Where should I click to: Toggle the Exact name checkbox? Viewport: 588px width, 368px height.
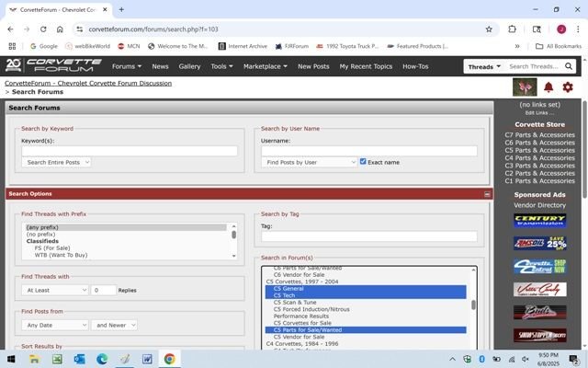[364, 162]
